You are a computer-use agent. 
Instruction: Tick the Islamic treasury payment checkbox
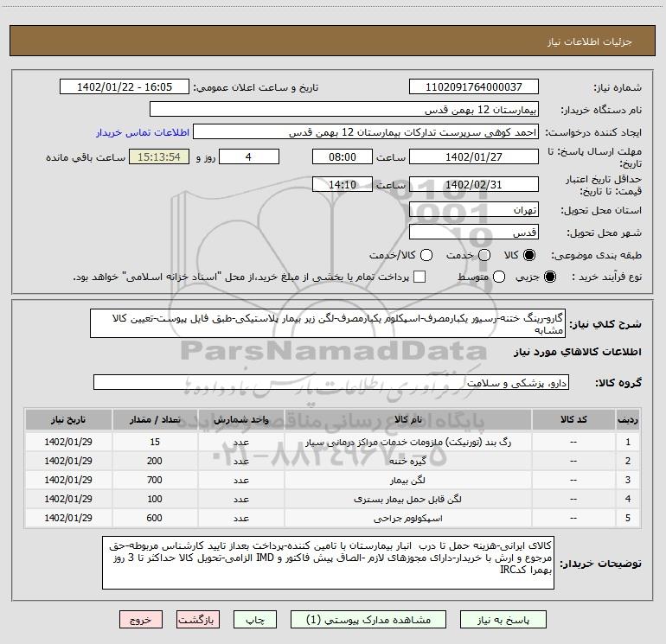pos(419,277)
